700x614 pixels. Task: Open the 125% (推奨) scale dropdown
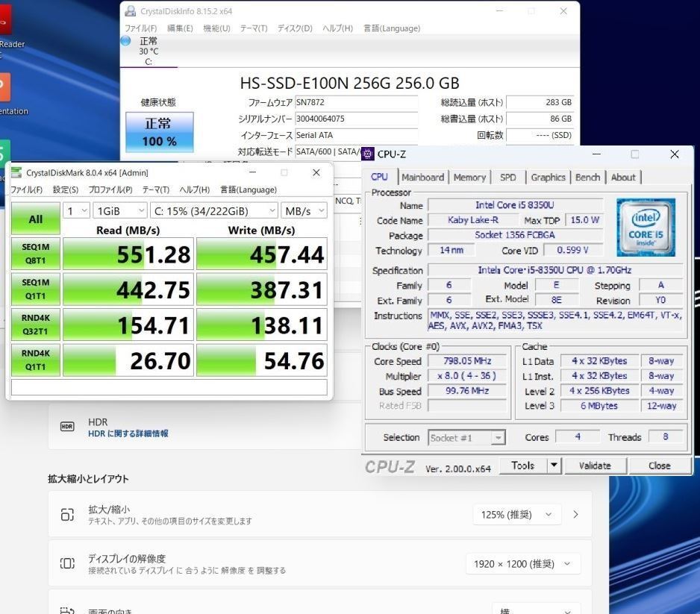[516, 515]
